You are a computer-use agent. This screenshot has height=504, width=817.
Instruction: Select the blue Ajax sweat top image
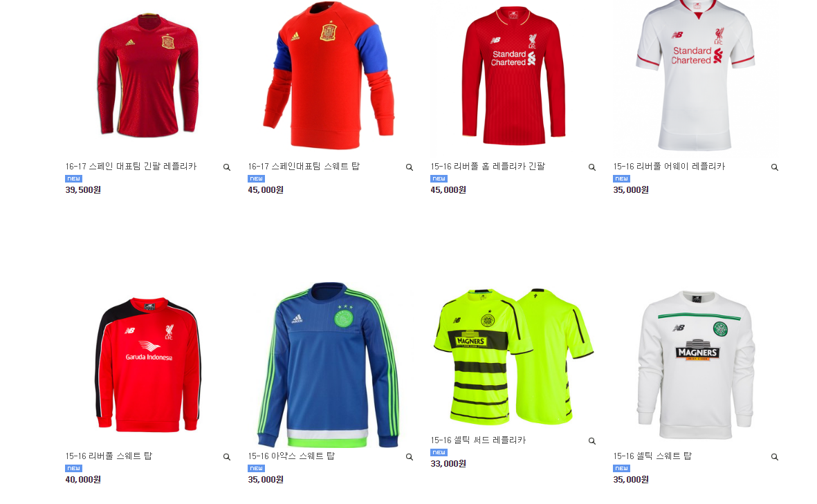tap(329, 365)
